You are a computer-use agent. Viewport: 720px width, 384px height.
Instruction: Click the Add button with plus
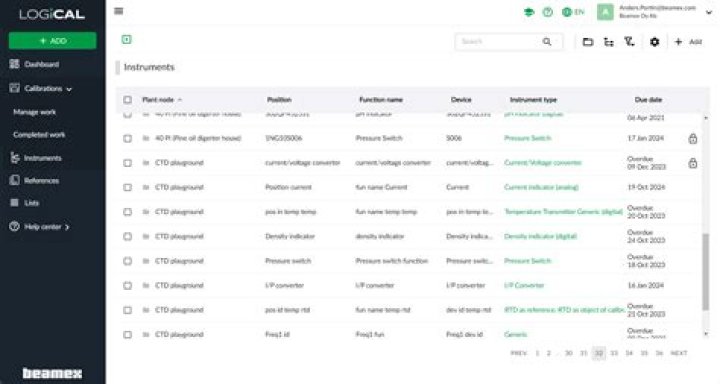(x=688, y=42)
